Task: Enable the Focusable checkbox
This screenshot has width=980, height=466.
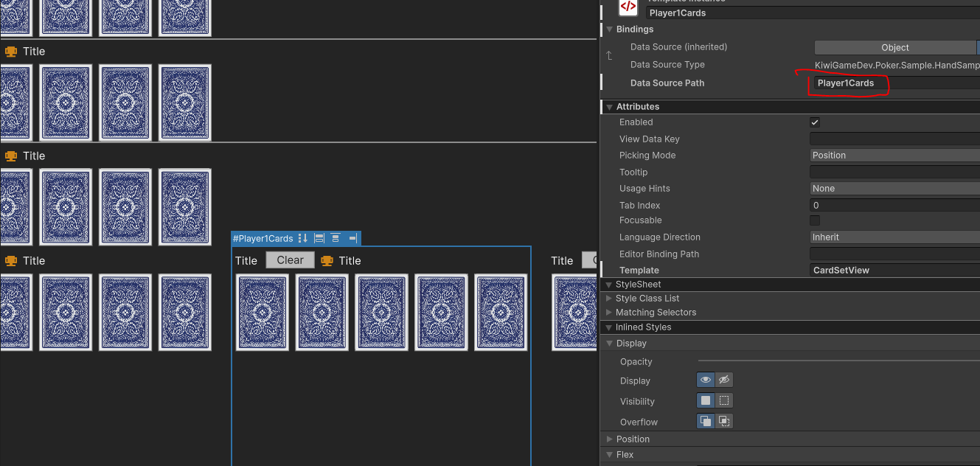Action: pos(815,220)
